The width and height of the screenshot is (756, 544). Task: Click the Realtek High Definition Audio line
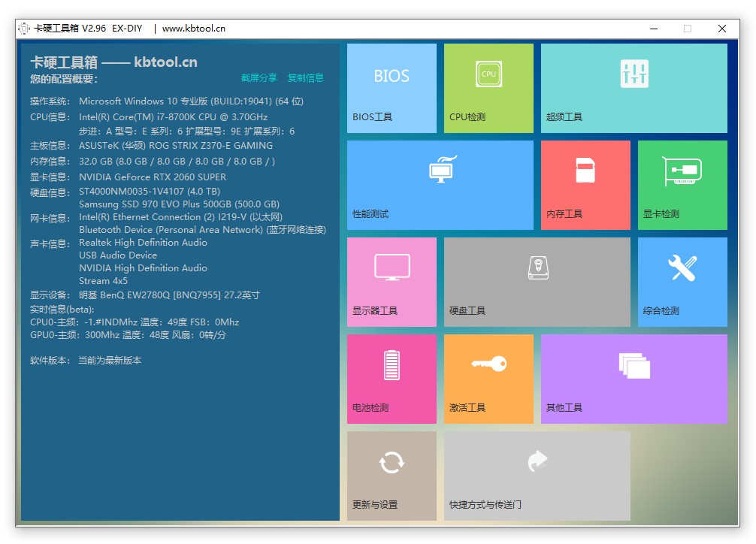coord(144,243)
